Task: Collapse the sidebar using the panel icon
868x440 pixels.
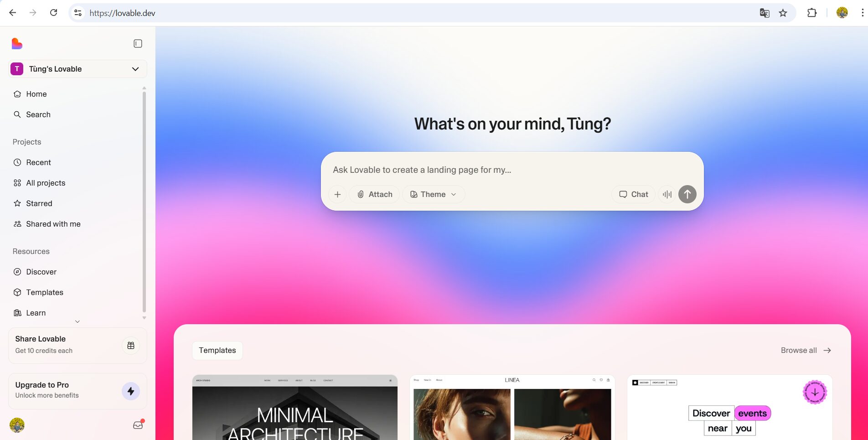Action: coord(138,44)
